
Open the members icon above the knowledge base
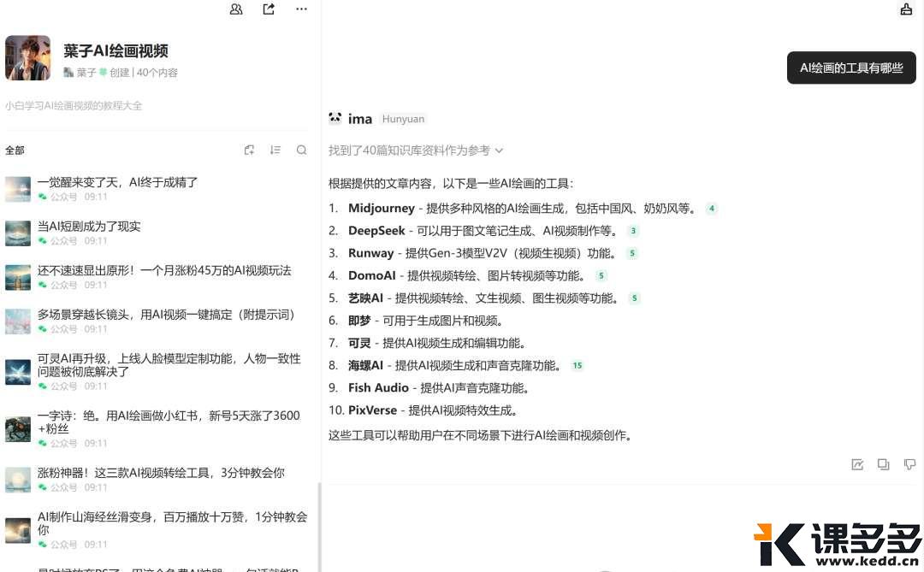pyautogui.click(x=236, y=9)
